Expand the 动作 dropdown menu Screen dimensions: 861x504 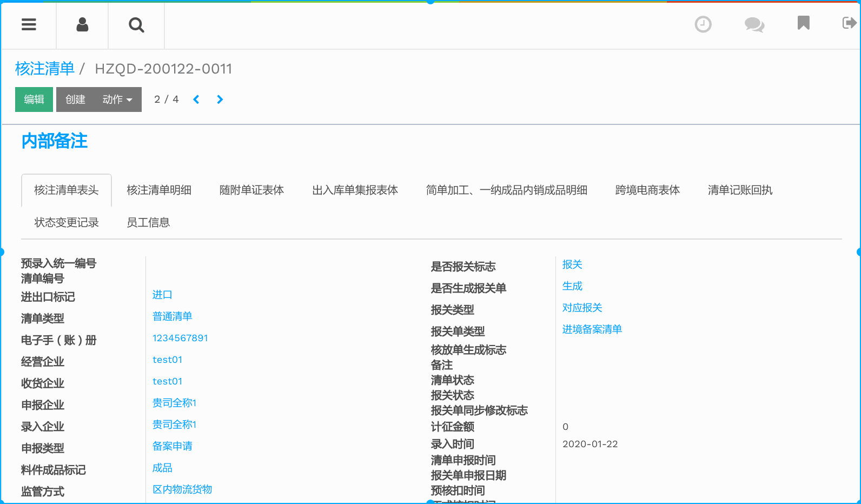[117, 100]
